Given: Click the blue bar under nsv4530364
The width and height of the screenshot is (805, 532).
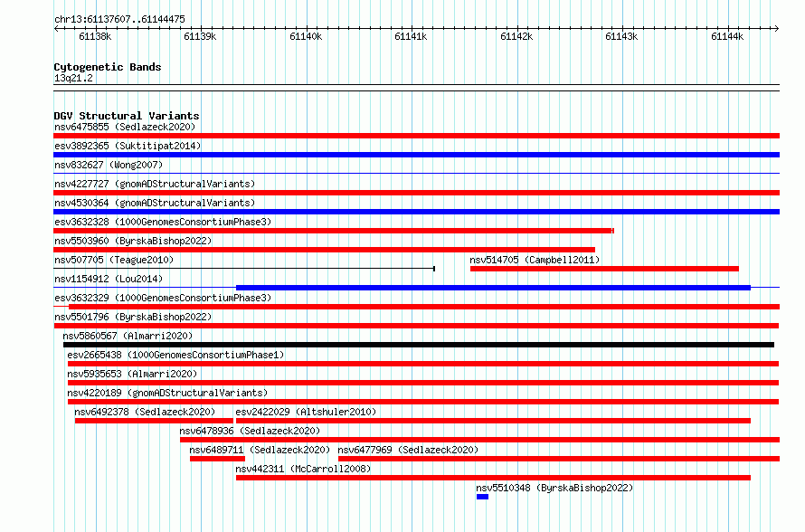Looking at the screenshot, I should click(x=416, y=212).
